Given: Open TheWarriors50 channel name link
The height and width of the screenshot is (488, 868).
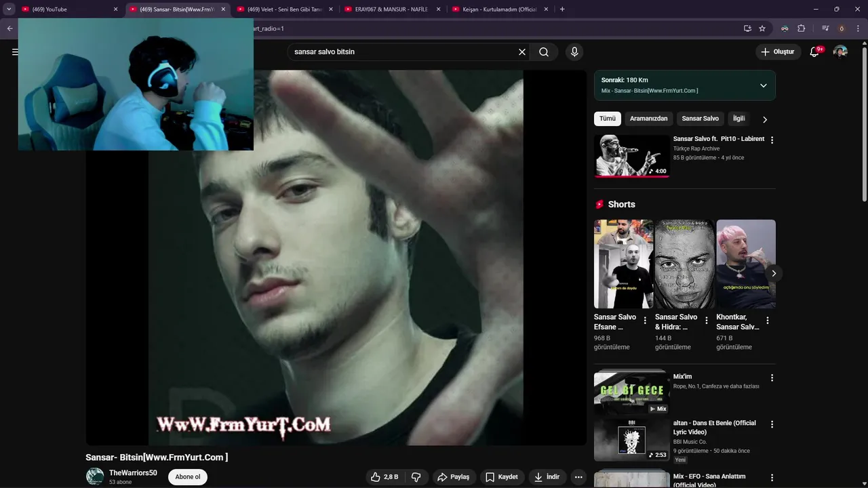Looking at the screenshot, I should click(x=133, y=473).
